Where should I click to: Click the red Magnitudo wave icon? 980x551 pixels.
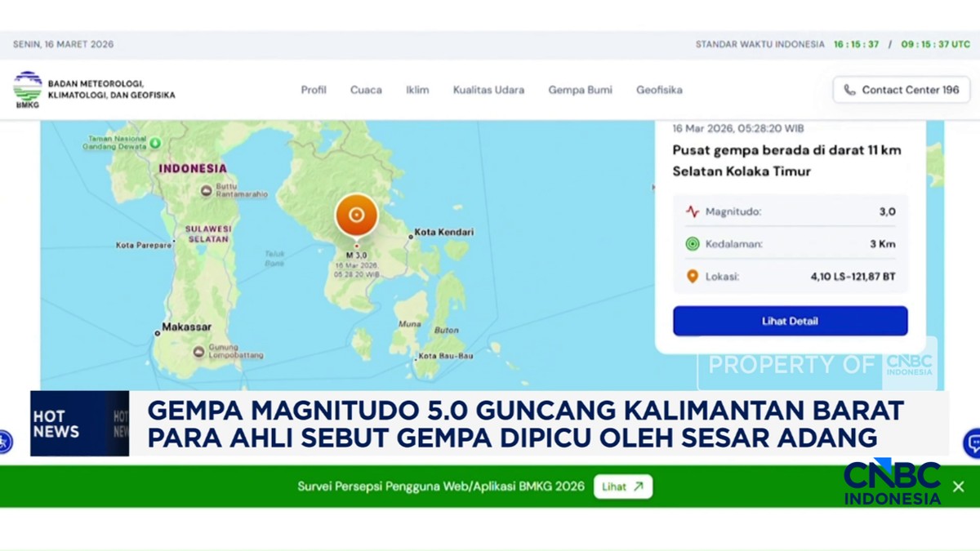tap(693, 211)
